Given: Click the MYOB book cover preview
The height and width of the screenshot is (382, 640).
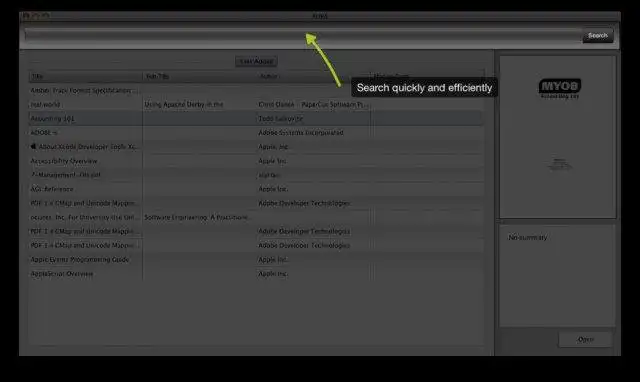Looking at the screenshot, I should coord(558,137).
